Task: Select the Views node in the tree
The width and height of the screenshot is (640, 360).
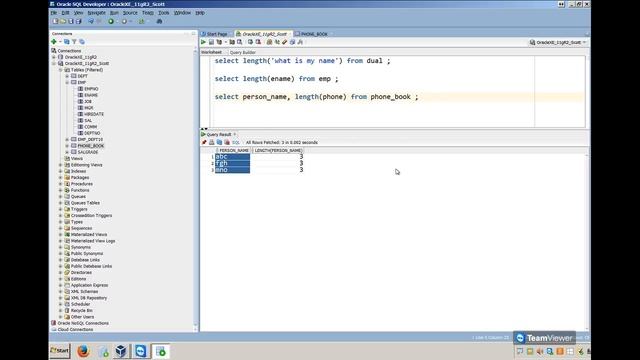Action: click(x=77, y=158)
